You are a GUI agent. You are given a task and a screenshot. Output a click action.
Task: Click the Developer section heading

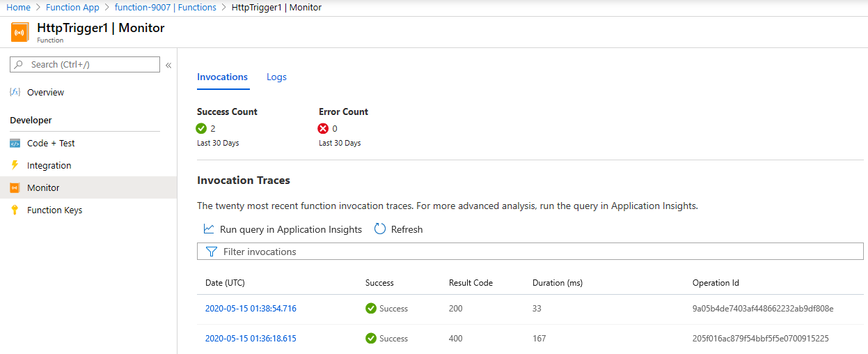[x=31, y=121]
